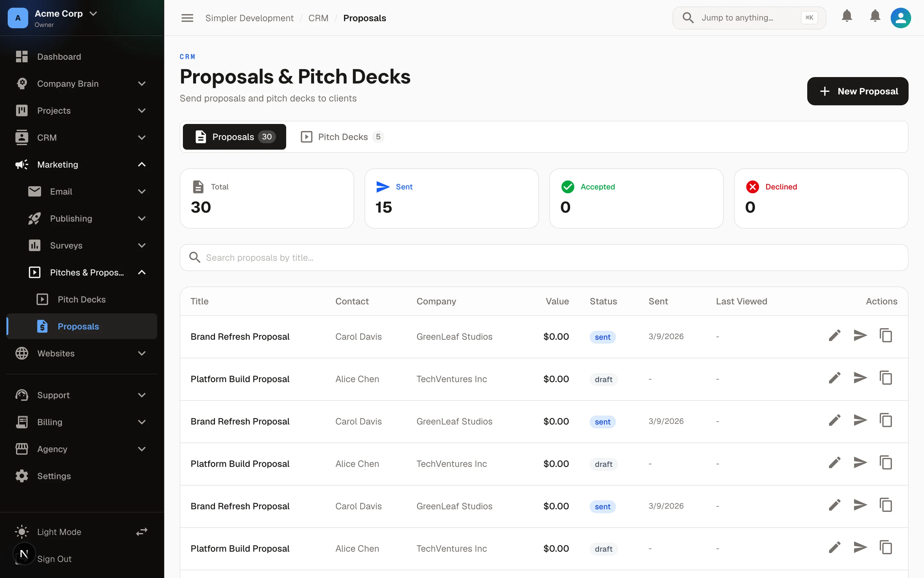Go to CRM breadcrumb link

point(318,18)
